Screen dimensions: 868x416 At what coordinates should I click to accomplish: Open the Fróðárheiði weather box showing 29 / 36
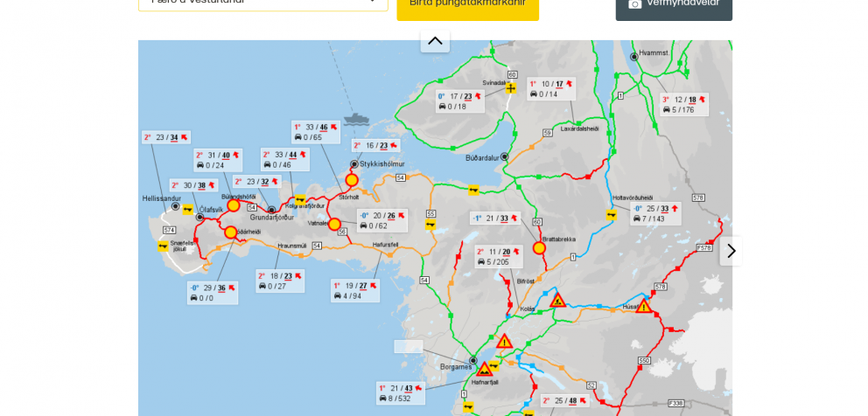[x=213, y=293]
